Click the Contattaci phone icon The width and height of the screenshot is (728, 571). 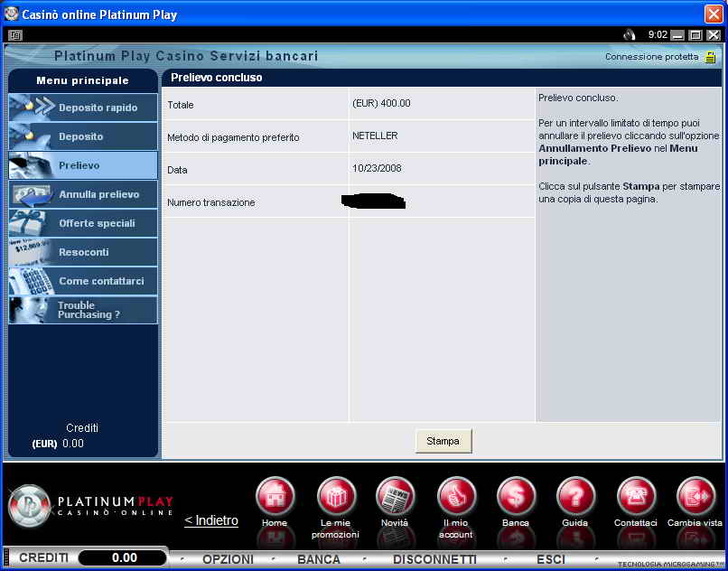click(x=636, y=496)
